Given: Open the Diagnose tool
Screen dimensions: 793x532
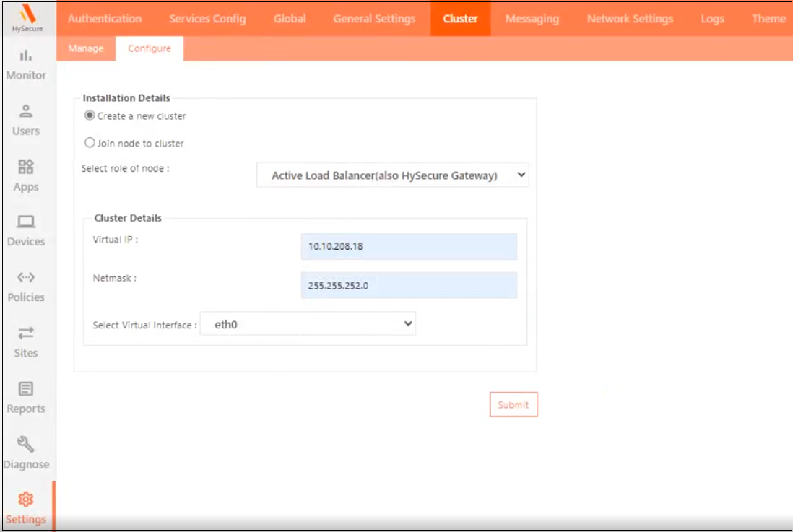Looking at the screenshot, I should click(27, 453).
